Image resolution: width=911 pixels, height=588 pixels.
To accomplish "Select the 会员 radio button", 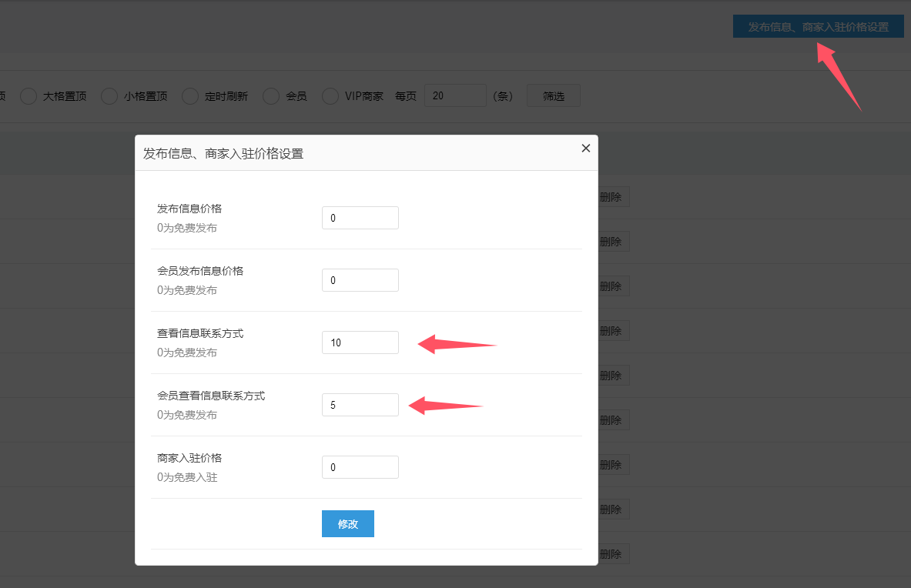I will pos(271,96).
